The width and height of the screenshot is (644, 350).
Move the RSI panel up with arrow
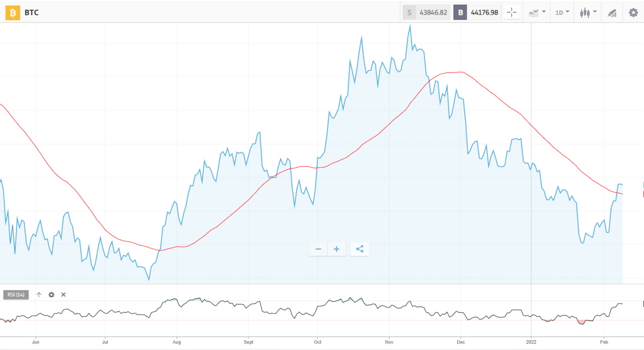pyautogui.click(x=39, y=295)
